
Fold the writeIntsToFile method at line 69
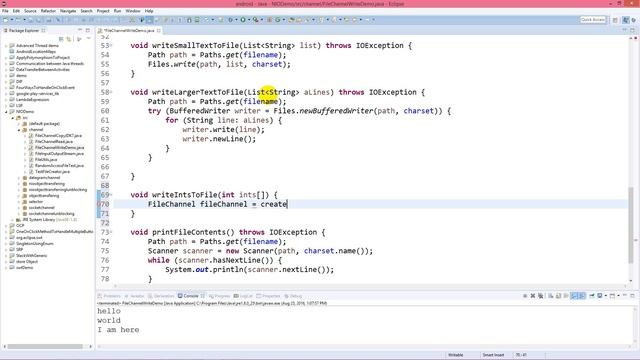111,195
